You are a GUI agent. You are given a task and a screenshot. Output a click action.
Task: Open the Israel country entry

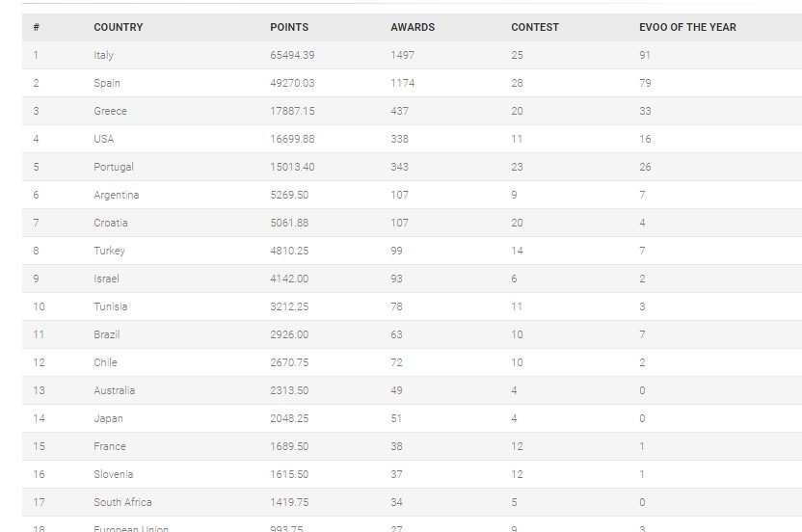106,279
